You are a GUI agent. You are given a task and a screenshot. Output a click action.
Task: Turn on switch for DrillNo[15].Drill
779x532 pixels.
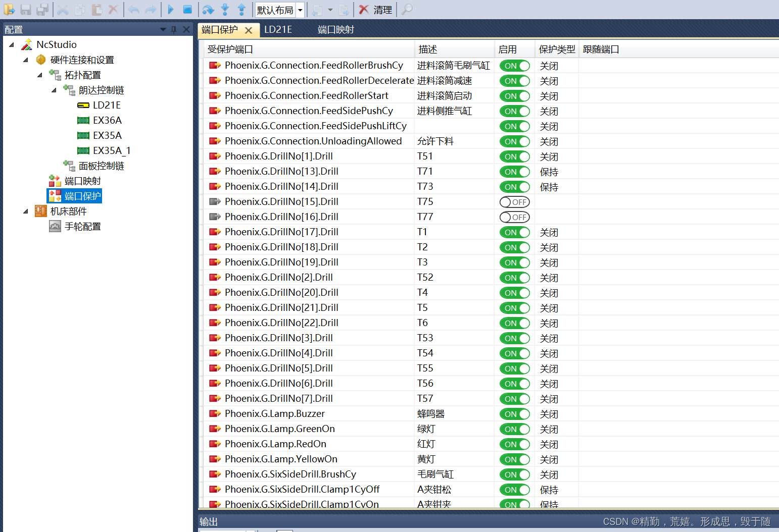pos(514,202)
